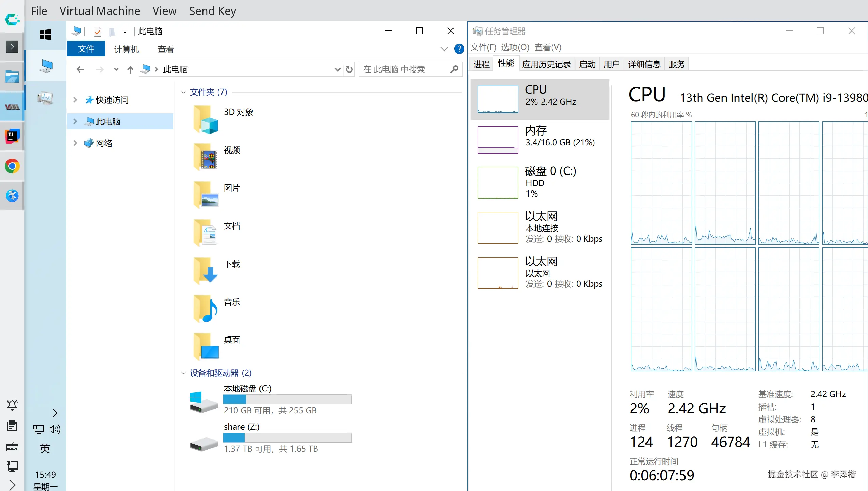Go up one folder level arrow
868x491 pixels.
tap(130, 70)
